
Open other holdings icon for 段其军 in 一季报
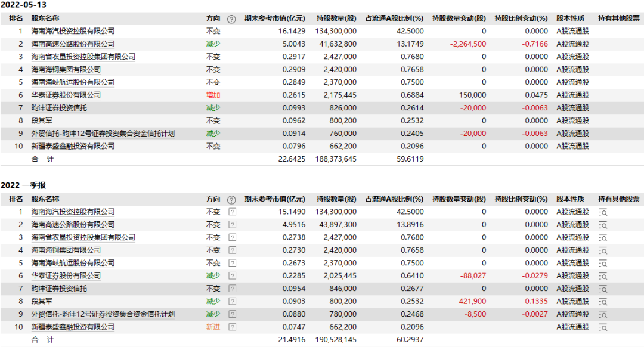click(x=602, y=302)
